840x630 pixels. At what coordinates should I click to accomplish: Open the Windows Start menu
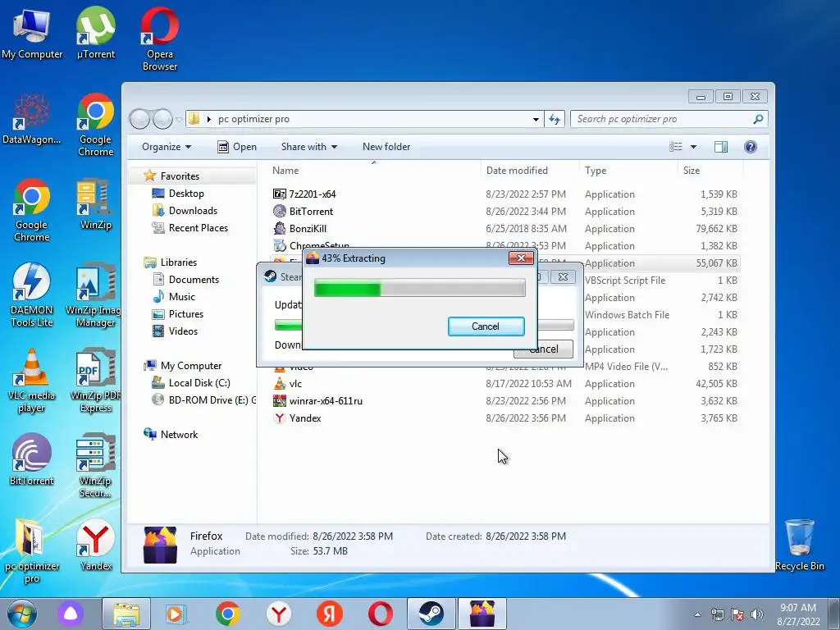22,614
